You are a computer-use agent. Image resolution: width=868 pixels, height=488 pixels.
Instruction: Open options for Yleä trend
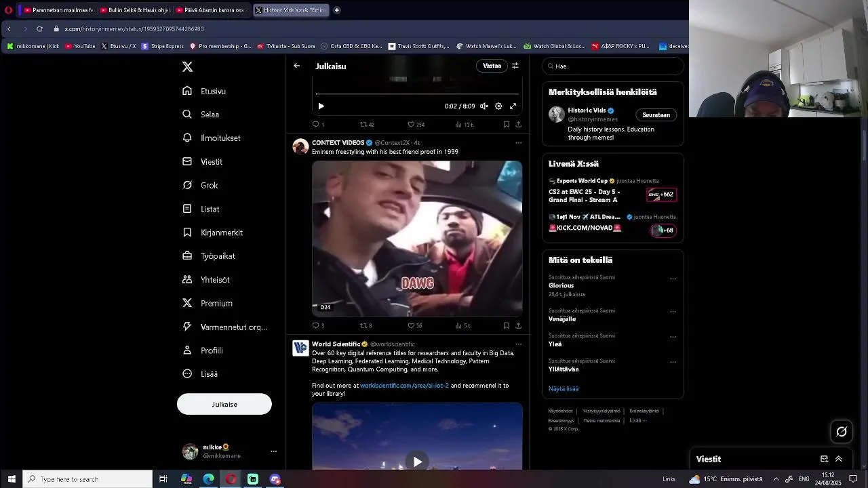(673, 337)
